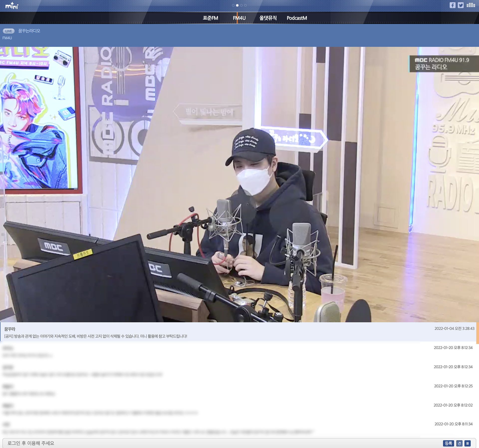
Task: Open the equalizer bars icon
Action: 471,5
